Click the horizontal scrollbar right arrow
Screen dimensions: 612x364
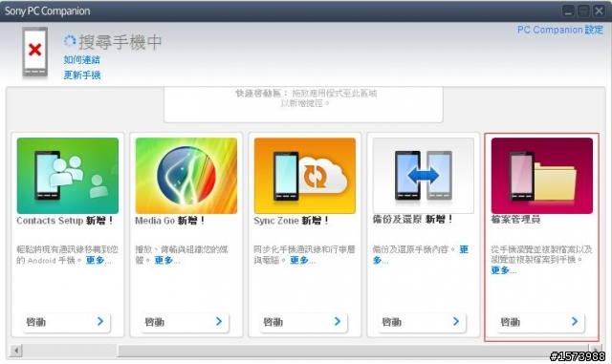click(x=595, y=351)
